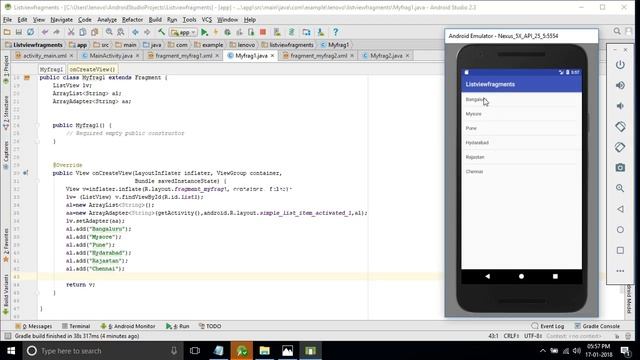This screenshot has width=640, height=360.
Task: Open the UTF-8 encoding selector
Action: tap(533, 336)
